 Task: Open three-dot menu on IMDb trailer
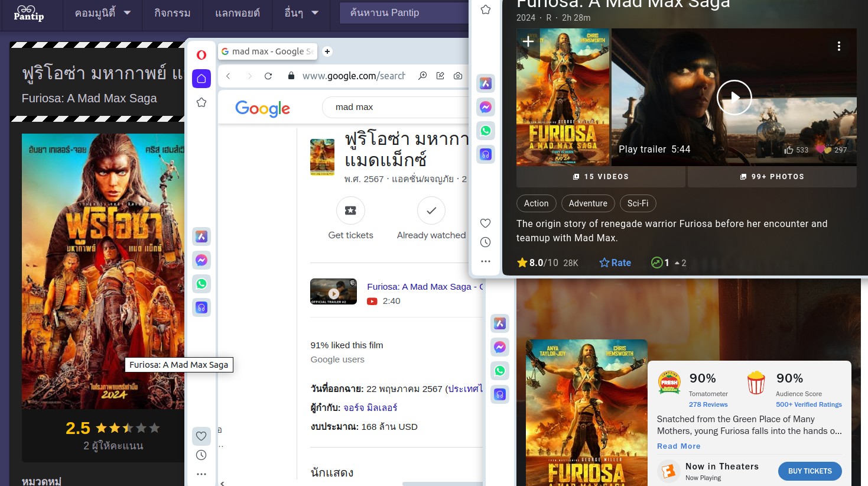pos(839,46)
